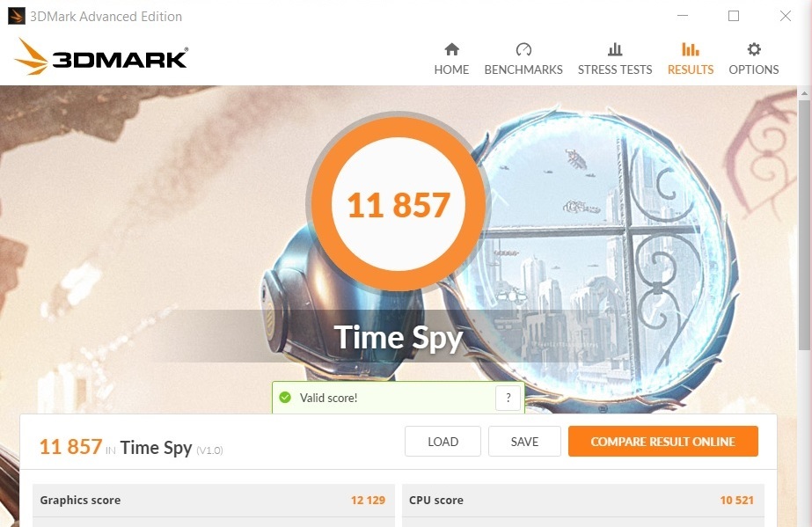The height and width of the screenshot is (527, 812).
Task: Click the LOAD button
Action: 443,442
